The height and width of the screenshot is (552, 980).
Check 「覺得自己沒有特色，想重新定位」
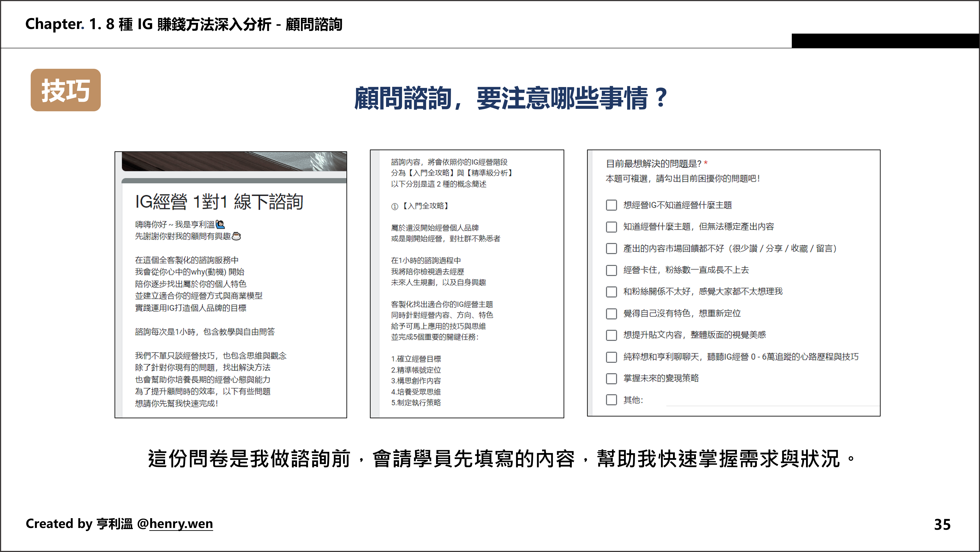(612, 313)
